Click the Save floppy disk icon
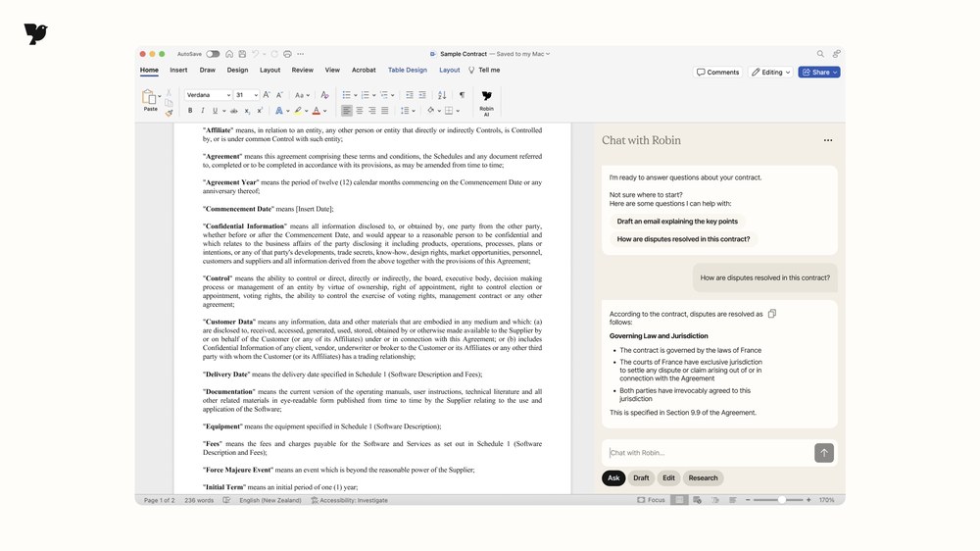Screen dimensions: 980x551 (242, 54)
